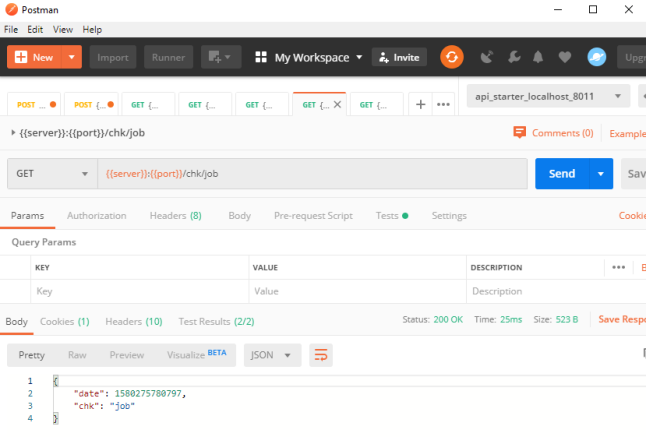
Task: Click the Runner button
Action: [168, 57]
